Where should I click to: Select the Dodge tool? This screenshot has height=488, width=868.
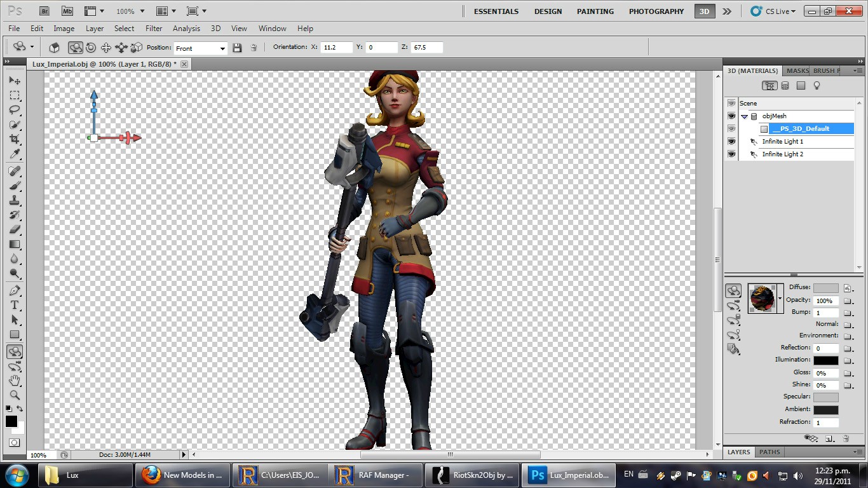tap(15, 273)
